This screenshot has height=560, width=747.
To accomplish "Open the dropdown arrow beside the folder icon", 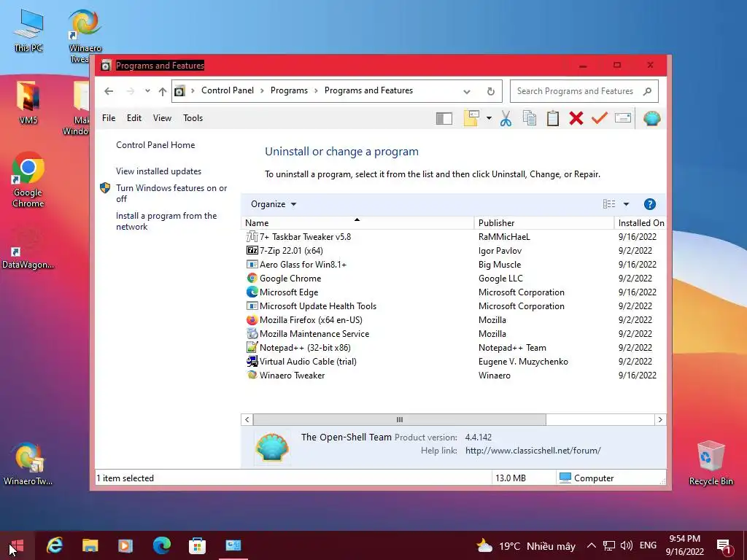I will 489,118.
